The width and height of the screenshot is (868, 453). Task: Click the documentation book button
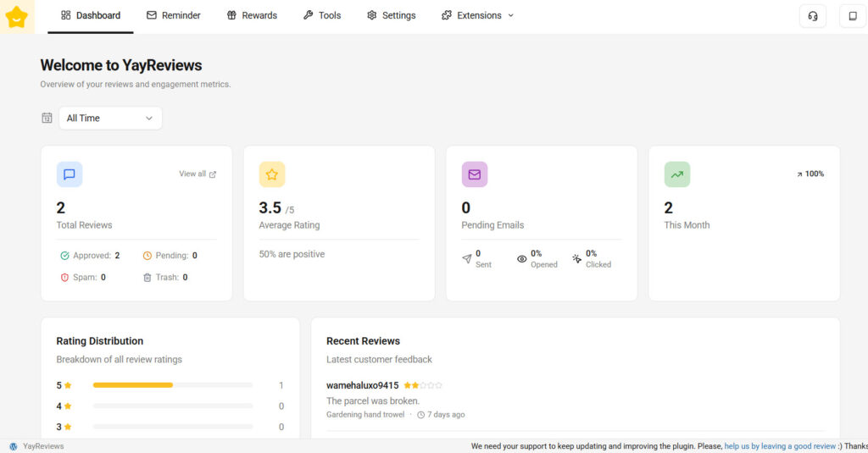(x=853, y=16)
